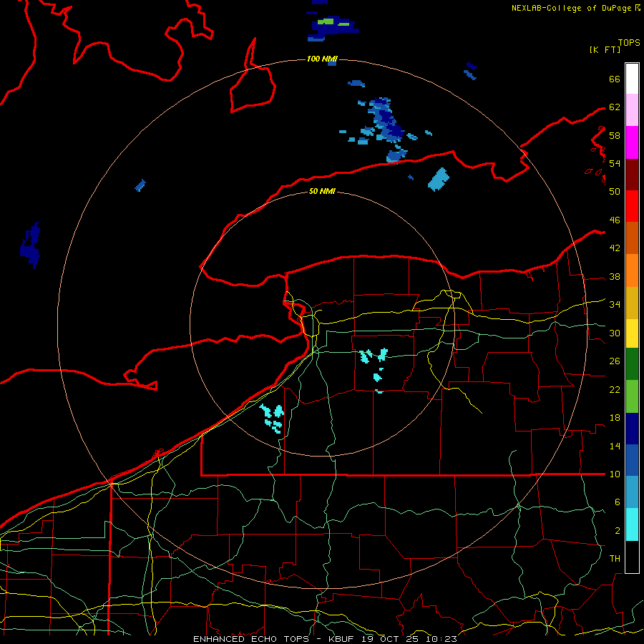
Task: Click the legend value 18
Action: (x=615, y=418)
